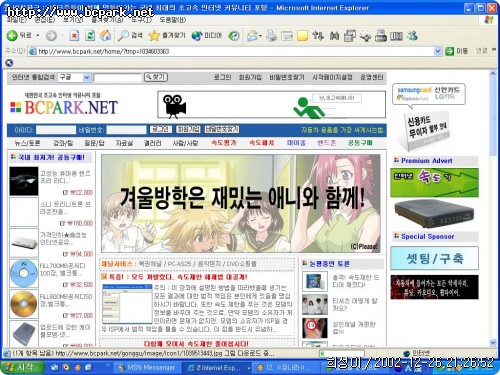Click the URL address bar field
The width and height of the screenshot is (500, 375).
coord(235,51)
